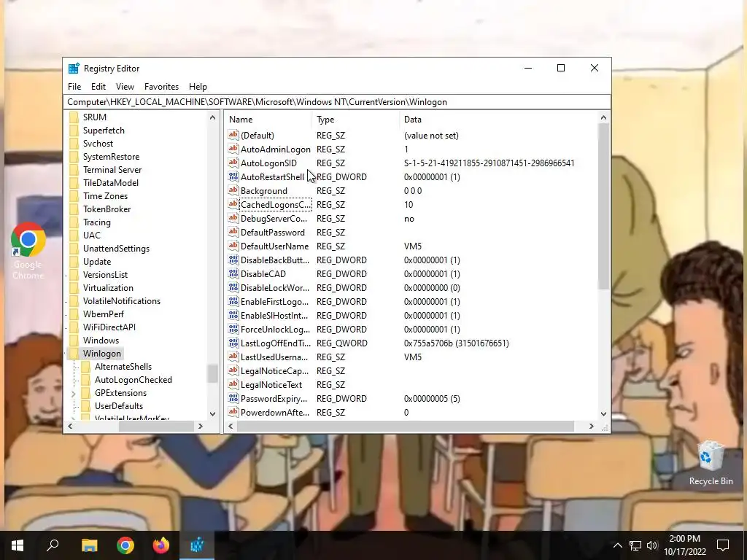Open the Recycle Bin desktop icon
747x560 pixels.
pyautogui.click(x=711, y=462)
